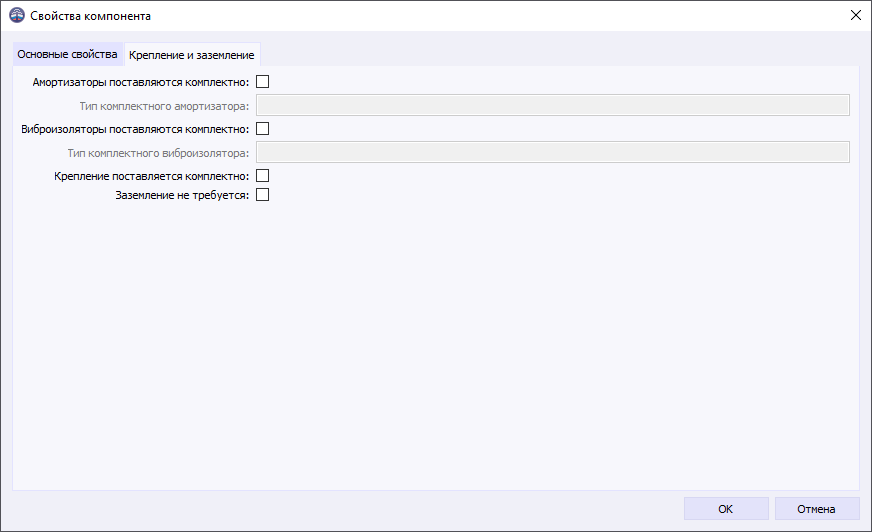The image size is (872, 532).
Task: Close the Свойства компонента dialog
Action: pyautogui.click(x=856, y=16)
